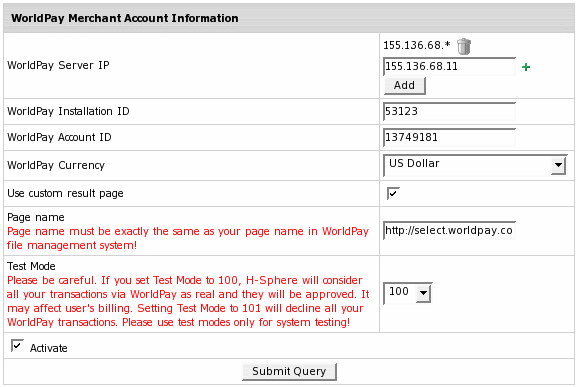Open the Test Mode 100 dropdown
This screenshot has height=387, width=576.
[408, 293]
